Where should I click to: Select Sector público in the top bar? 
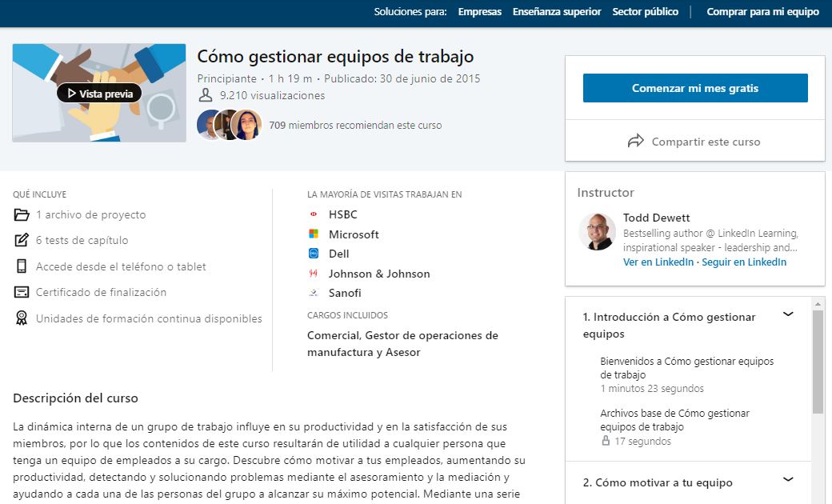tap(645, 12)
